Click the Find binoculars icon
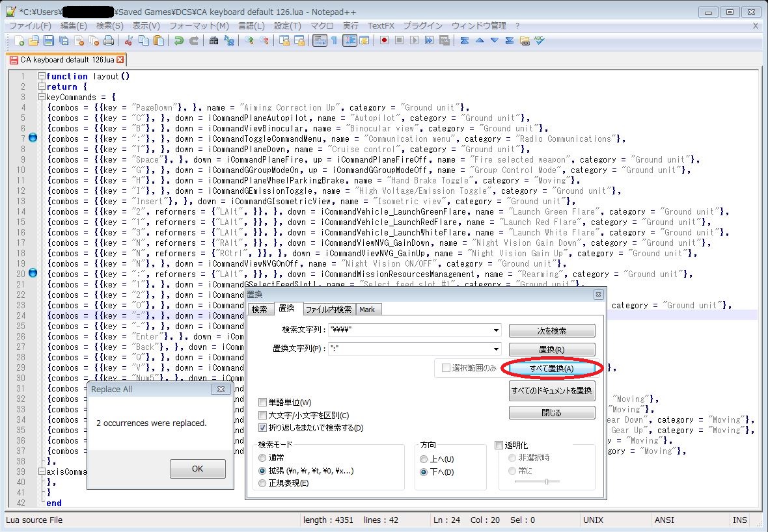 213,40
